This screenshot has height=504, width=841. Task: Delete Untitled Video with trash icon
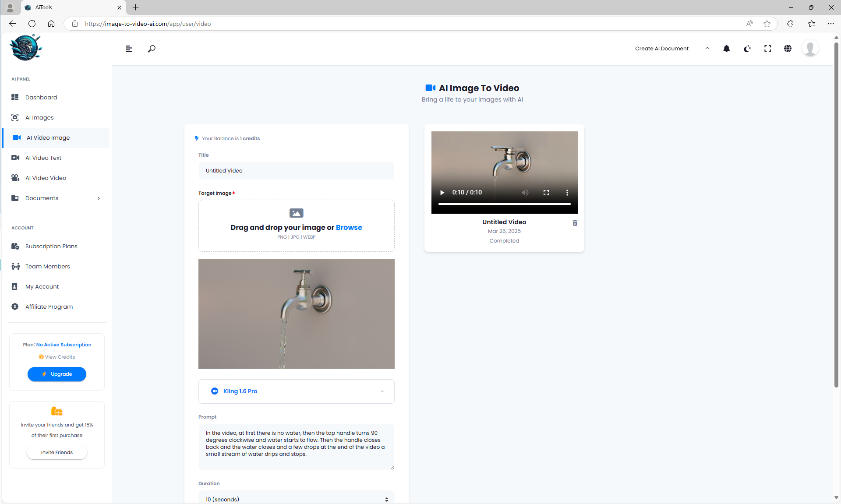click(575, 223)
